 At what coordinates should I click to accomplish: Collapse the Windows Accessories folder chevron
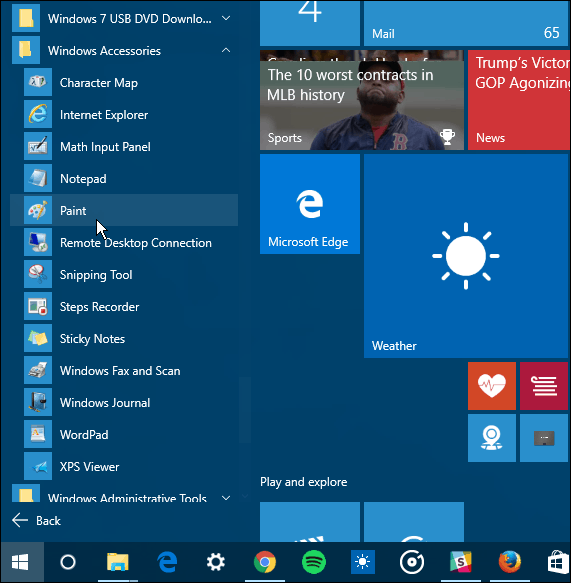tap(226, 50)
